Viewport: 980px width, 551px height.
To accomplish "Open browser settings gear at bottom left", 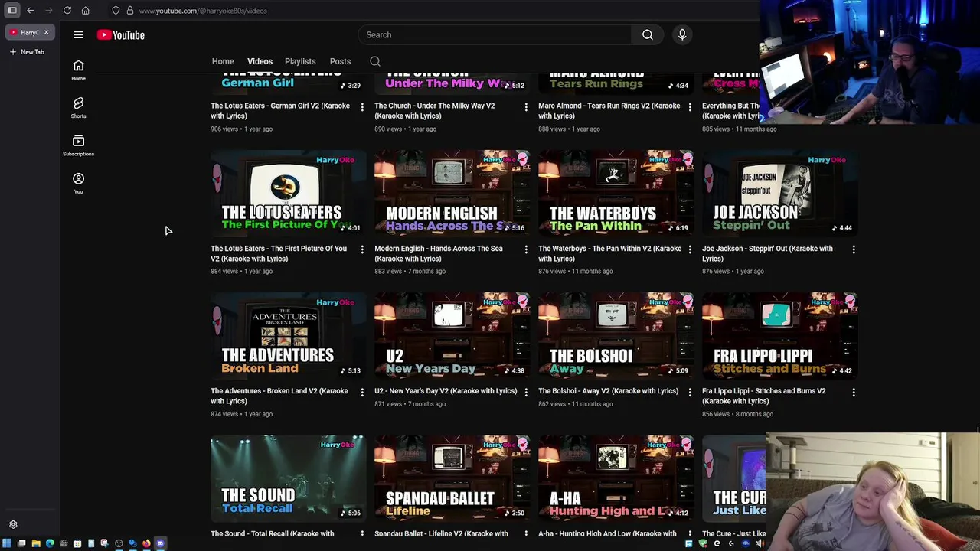I will click(13, 525).
